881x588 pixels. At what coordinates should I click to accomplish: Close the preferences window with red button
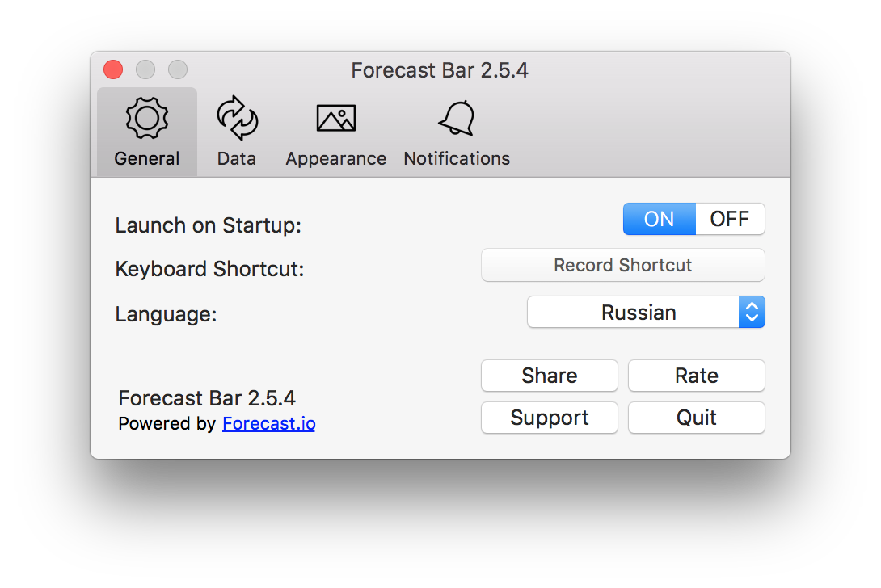point(113,69)
